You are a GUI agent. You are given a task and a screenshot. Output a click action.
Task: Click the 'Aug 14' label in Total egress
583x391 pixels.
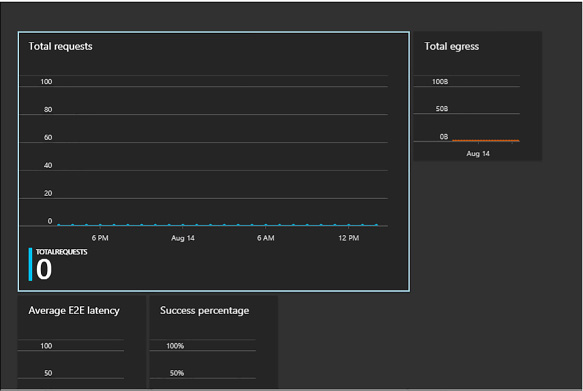click(478, 154)
